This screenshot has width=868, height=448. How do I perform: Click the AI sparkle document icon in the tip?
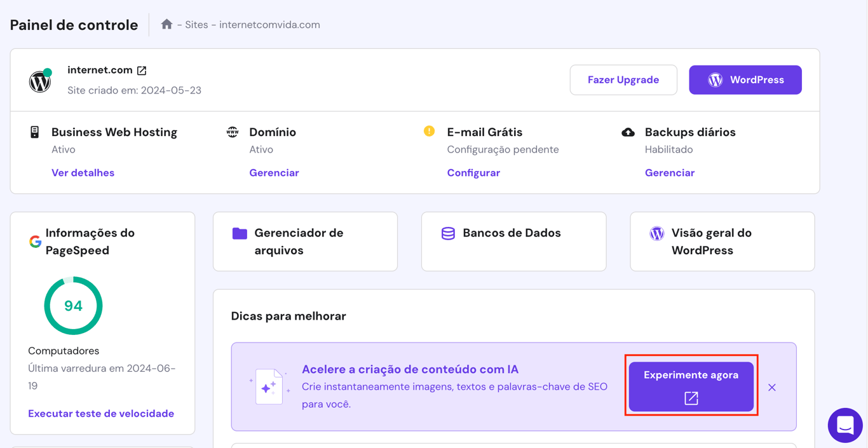coord(269,386)
